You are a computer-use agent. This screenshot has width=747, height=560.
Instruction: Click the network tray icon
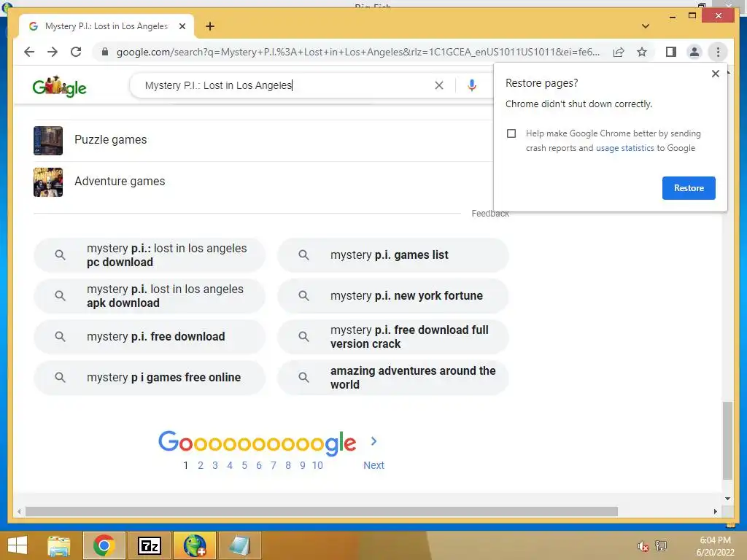point(661,545)
